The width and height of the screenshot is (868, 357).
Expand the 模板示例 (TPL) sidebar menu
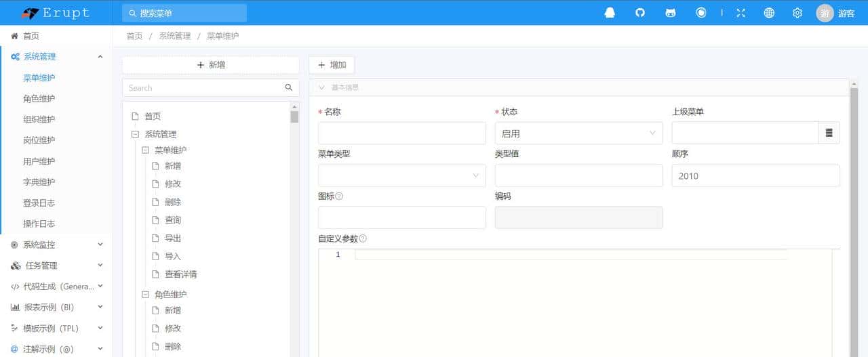pos(100,329)
